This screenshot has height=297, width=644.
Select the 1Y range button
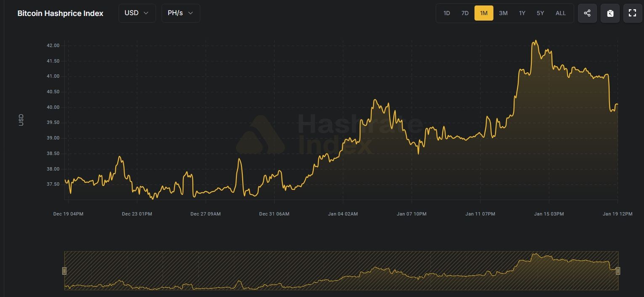pyautogui.click(x=522, y=13)
